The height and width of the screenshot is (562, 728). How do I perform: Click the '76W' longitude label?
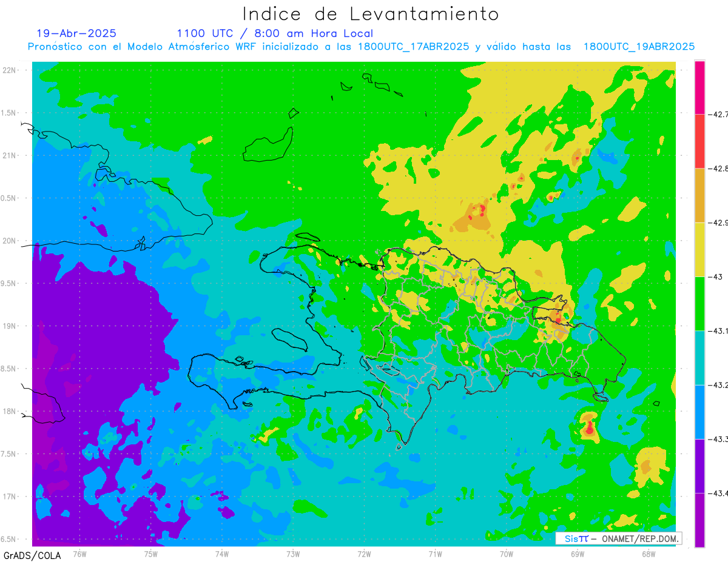click(79, 554)
